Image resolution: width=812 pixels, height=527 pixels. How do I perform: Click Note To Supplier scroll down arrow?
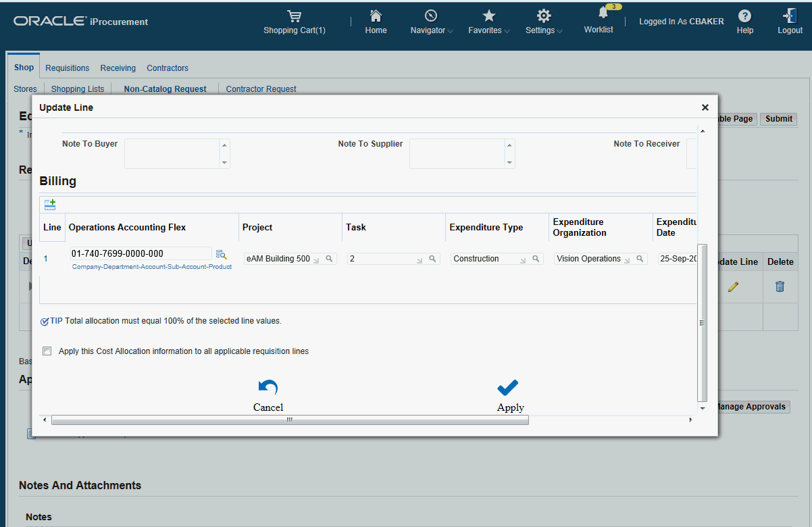(x=510, y=163)
